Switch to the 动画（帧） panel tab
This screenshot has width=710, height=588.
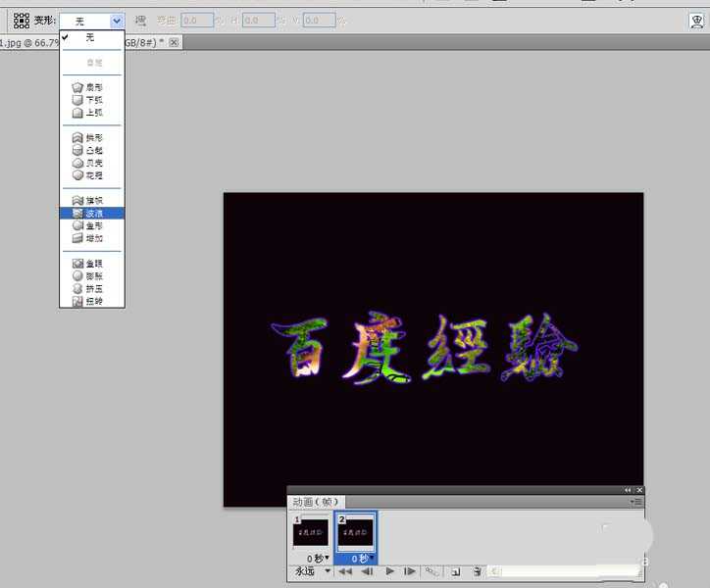point(316,501)
